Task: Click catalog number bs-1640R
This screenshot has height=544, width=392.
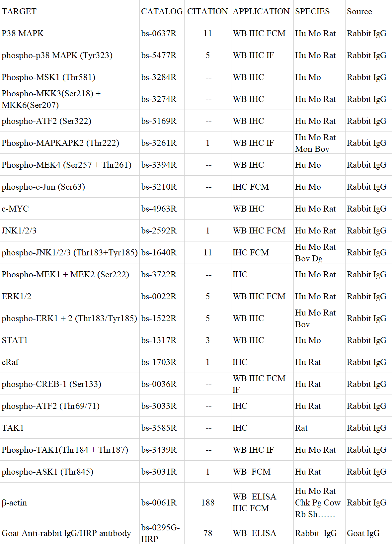Action: [159, 253]
